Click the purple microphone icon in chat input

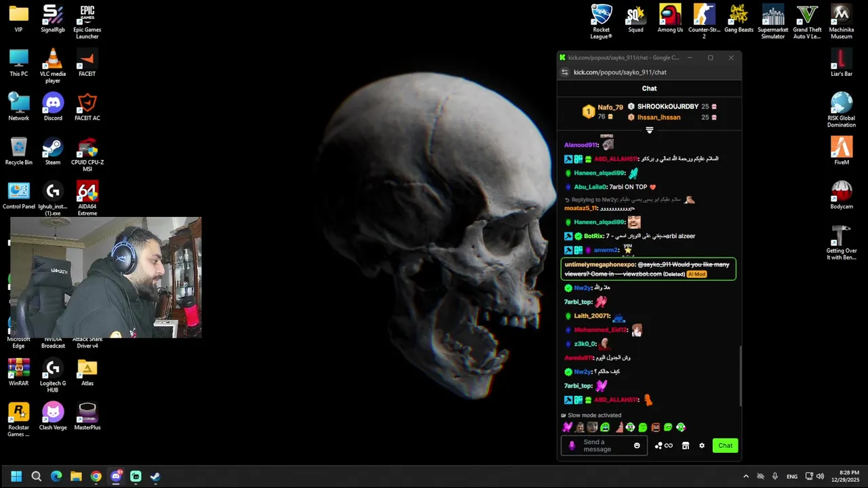(572, 445)
